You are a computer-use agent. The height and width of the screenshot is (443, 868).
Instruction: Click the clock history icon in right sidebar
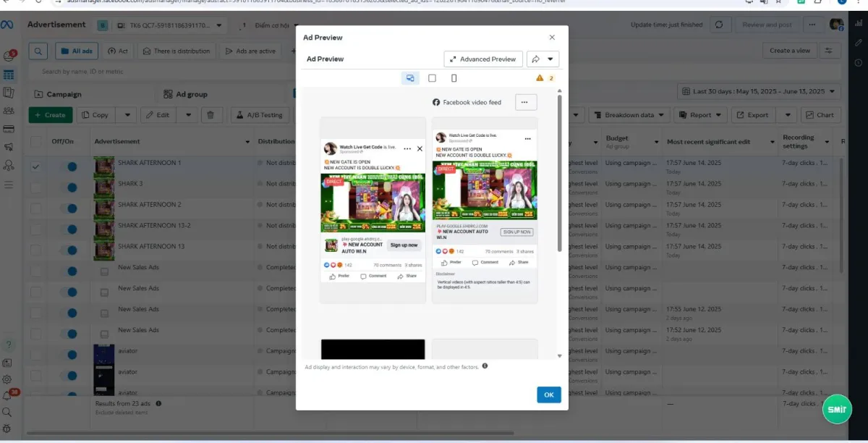[858, 62]
